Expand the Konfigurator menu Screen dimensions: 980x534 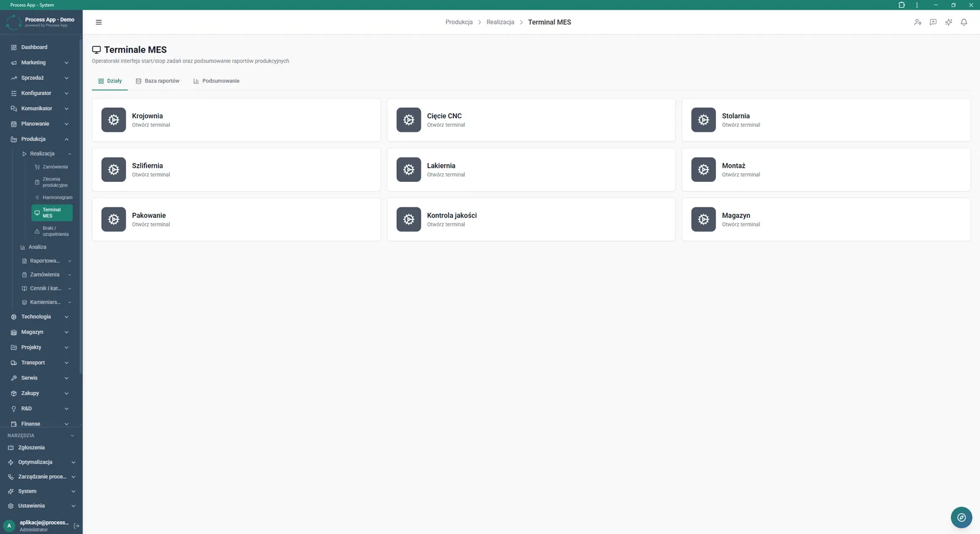pyautogui.click(x=40, y=93)
